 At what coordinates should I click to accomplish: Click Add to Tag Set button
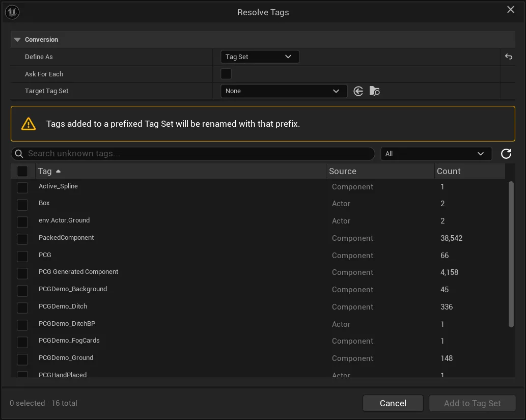point(473,403)
